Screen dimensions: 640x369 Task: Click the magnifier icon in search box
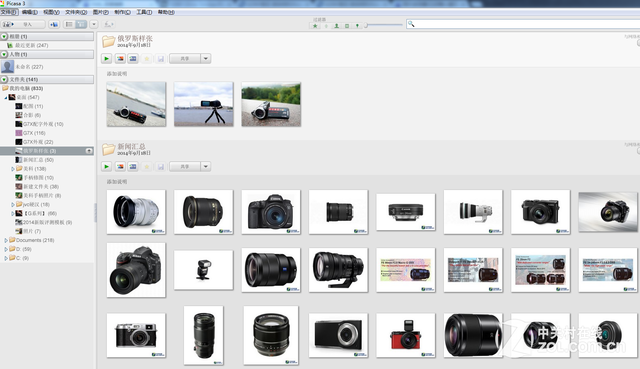pos(411,24)
